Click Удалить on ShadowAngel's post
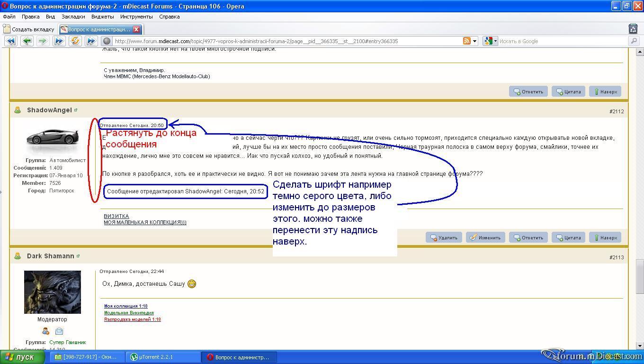 coord(444,237)
